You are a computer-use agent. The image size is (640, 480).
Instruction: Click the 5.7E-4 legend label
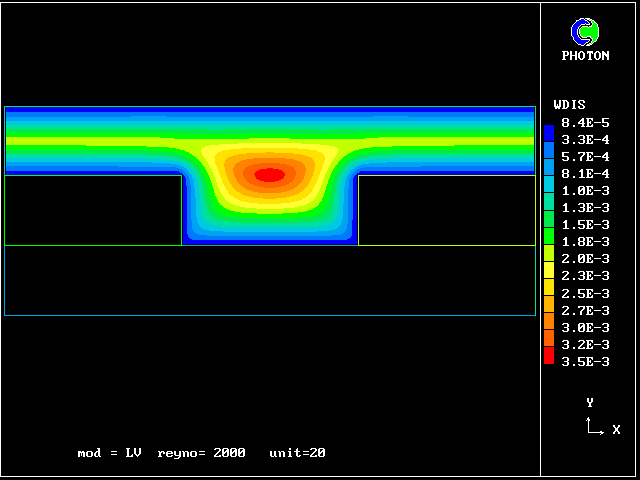click(584, 156)
